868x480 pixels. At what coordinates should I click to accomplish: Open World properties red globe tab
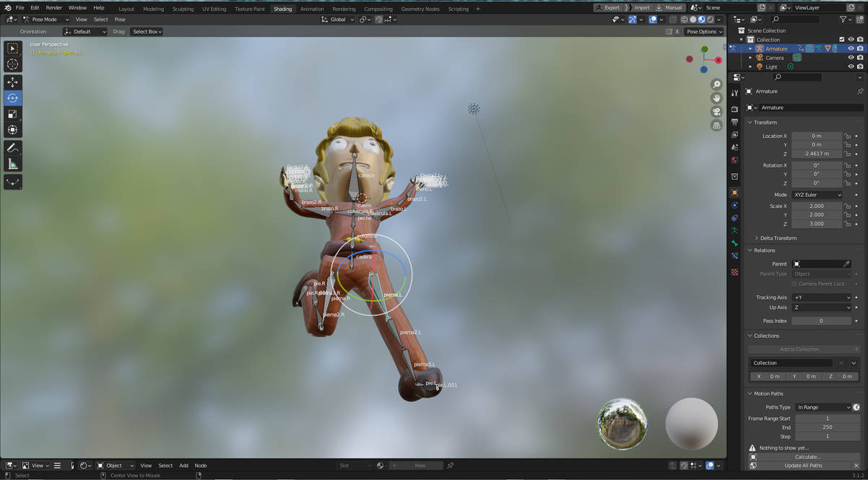pyautogui.click(x=734, y=160)
